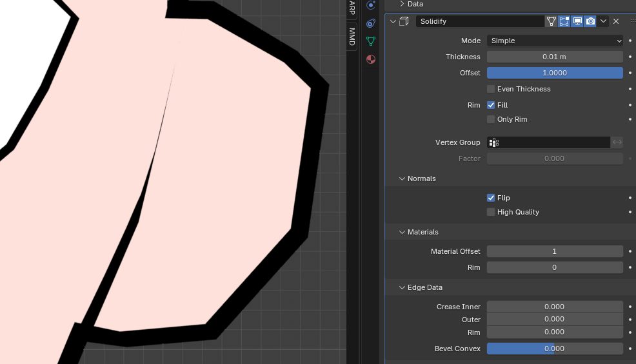The image size is (636, 364).
Task: Click the Material Offset field
Action: [555, 251]
